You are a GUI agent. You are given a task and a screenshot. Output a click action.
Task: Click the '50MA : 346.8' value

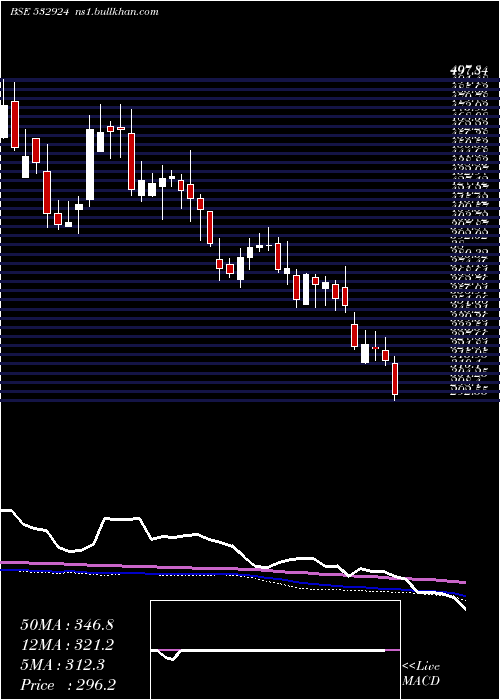tap(67, 625)
